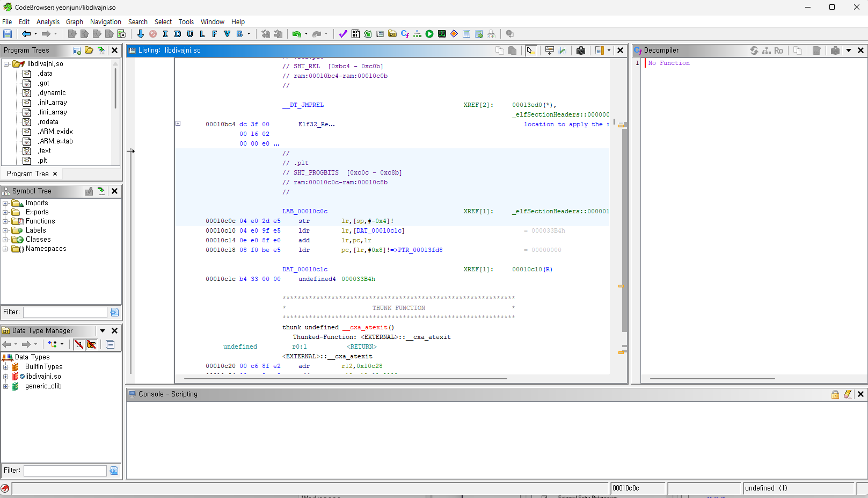Close the Program Trees panel
Image resolution: width=868 pixels, height=498 pixels.
click(114, 50)
